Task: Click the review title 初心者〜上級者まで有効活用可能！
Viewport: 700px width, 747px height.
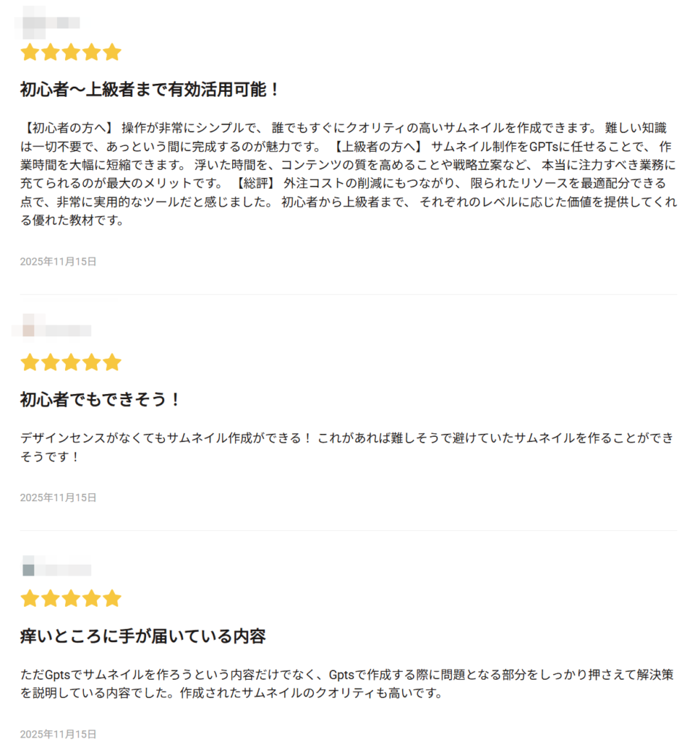Action: point(150,90)
